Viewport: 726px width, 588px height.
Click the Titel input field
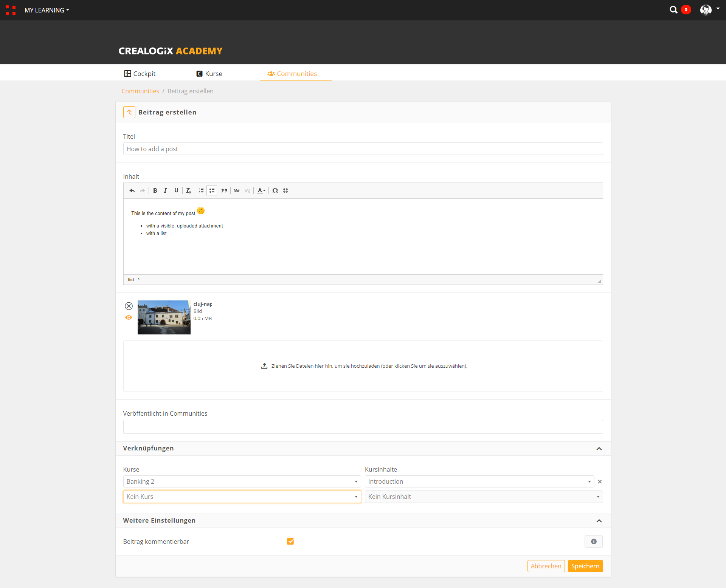363,149
